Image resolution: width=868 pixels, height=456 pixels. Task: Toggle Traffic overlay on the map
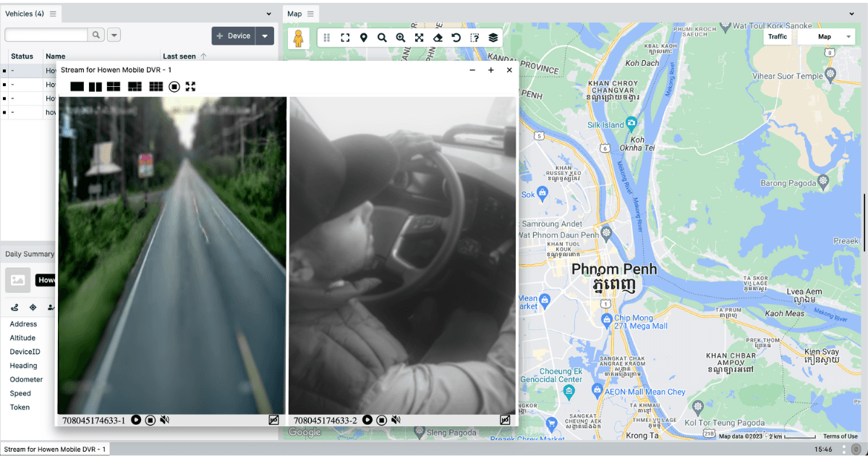pyautogui.click(x=777, y=36)
